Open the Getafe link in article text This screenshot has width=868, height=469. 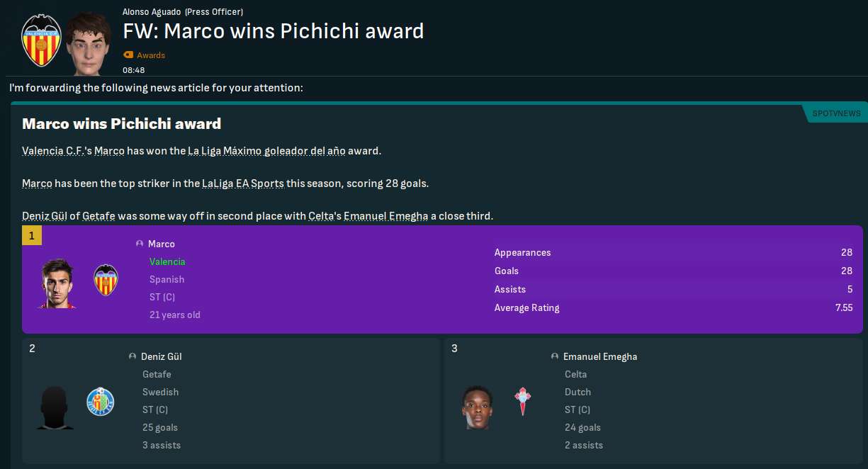click(x=98, y=216)
